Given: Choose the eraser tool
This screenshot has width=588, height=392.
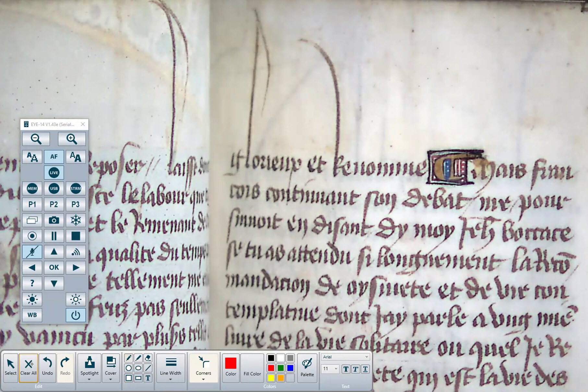Looking at the screenshot, I should [x=148, y=358].
